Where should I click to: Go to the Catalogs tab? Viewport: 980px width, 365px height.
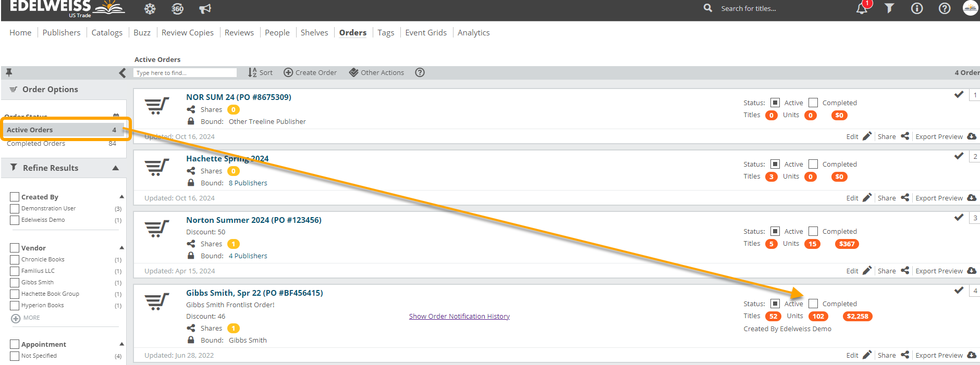pos(107,32)
